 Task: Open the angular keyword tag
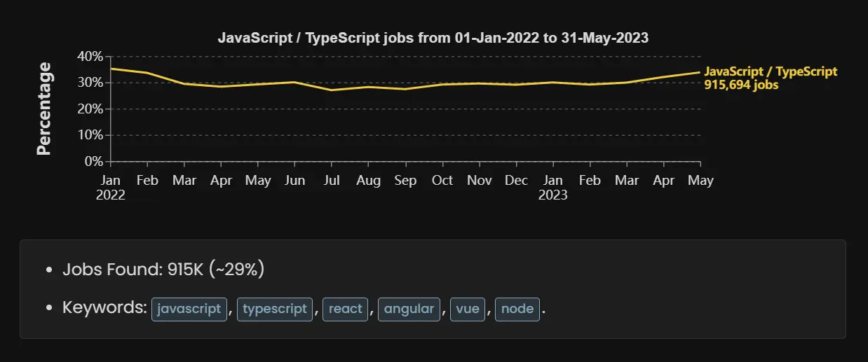pos(409,309)
